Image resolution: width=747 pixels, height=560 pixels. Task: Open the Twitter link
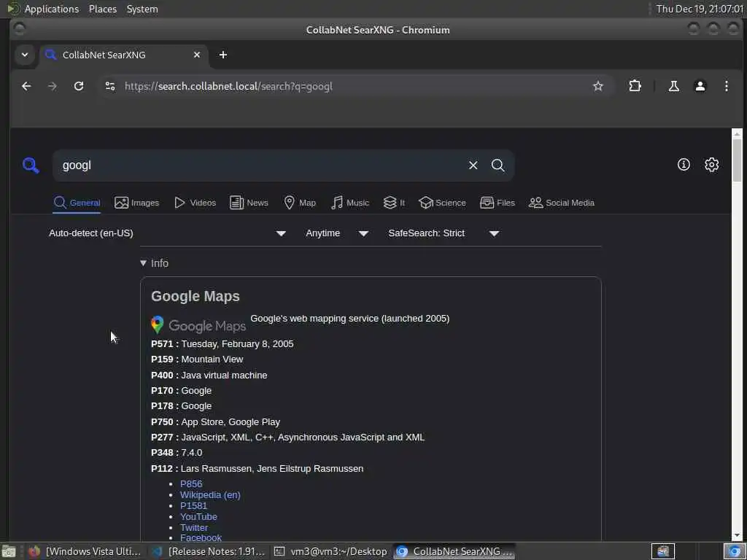(x=194, y=528)
